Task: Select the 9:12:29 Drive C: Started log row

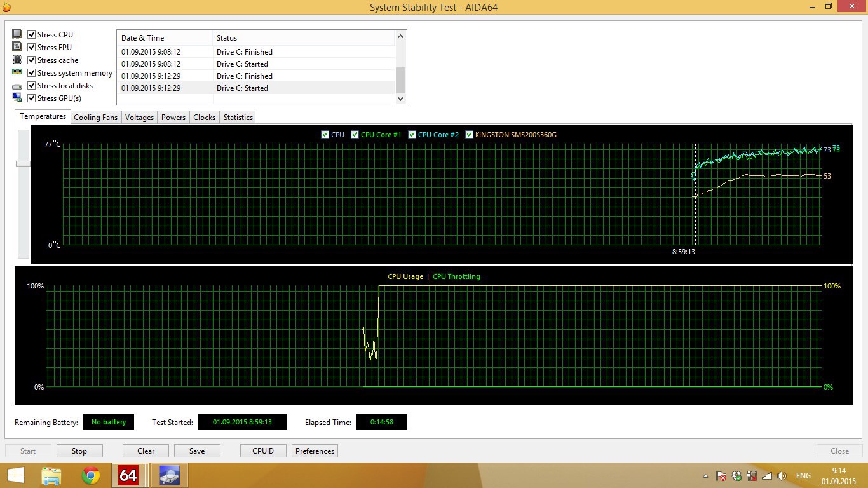Action: pyautogui.click(x=256, y=88)
